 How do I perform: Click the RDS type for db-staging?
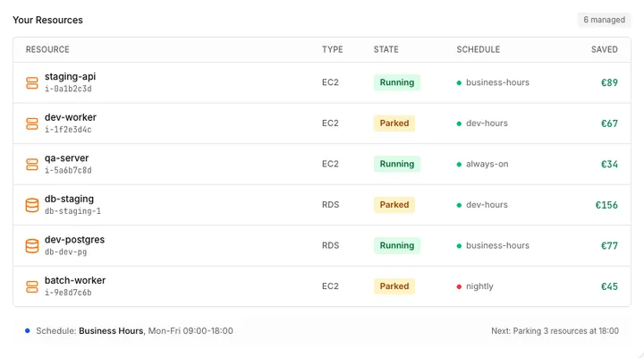[331, 204]
